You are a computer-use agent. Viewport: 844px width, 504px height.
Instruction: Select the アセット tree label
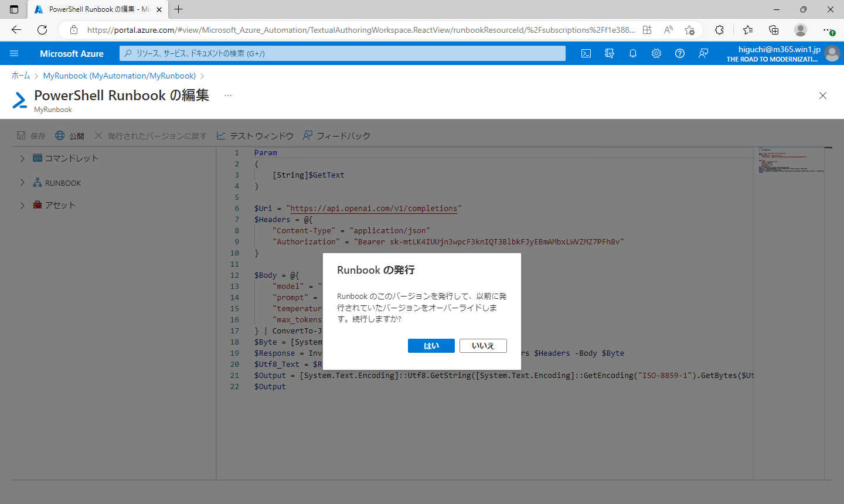[x=60, y=205]
